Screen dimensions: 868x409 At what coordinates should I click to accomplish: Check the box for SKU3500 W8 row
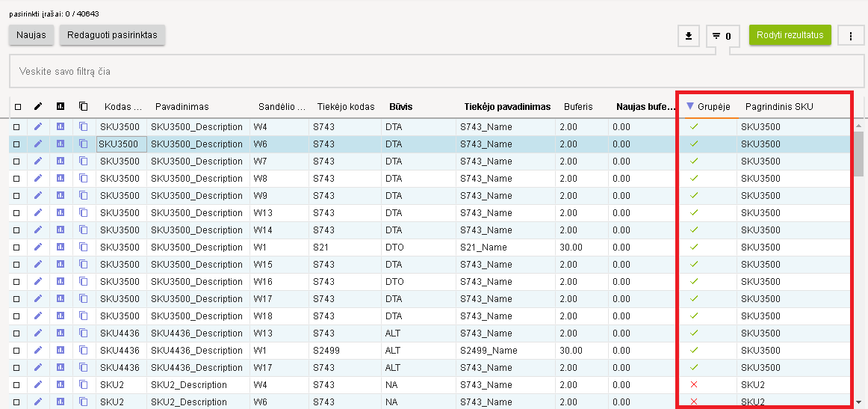(x=17, y=179)
